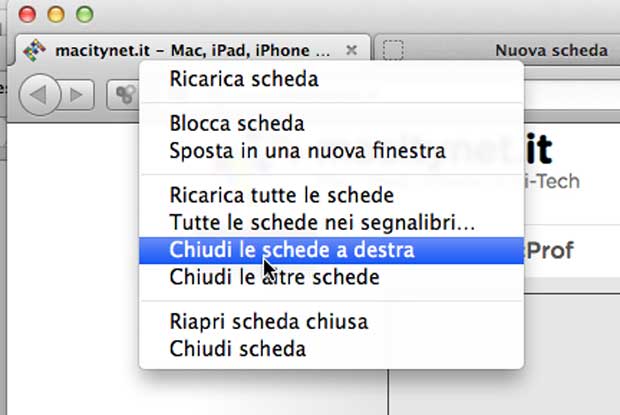Choose Ricarica tutte le schede
The height and width of the screenshot is (415, 620).
coord(282,195)
